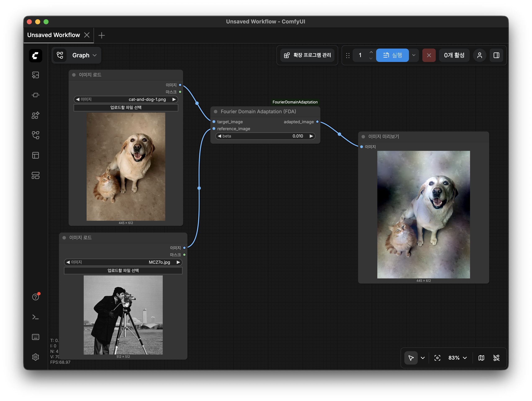Collapse the Fourier Domain Adaptation node dot
532x401 pixels.
click(x=216, y=112)
